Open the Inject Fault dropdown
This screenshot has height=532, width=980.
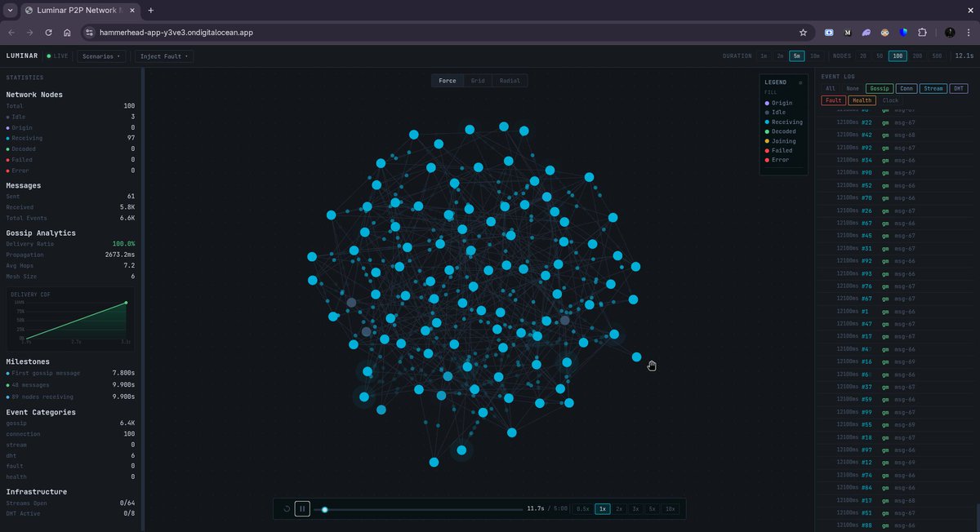(x=164, y=56)
